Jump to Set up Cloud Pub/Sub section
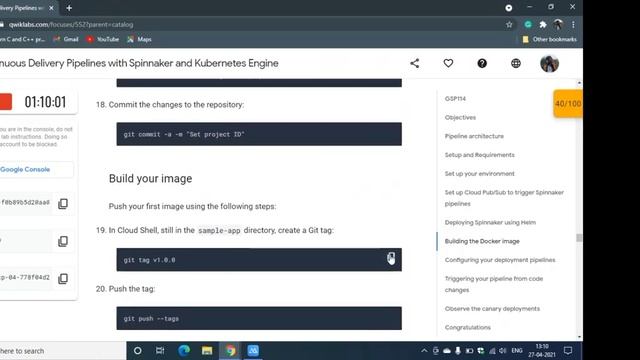The width and height of the screenshot is (640, 360). coord(504,198)
